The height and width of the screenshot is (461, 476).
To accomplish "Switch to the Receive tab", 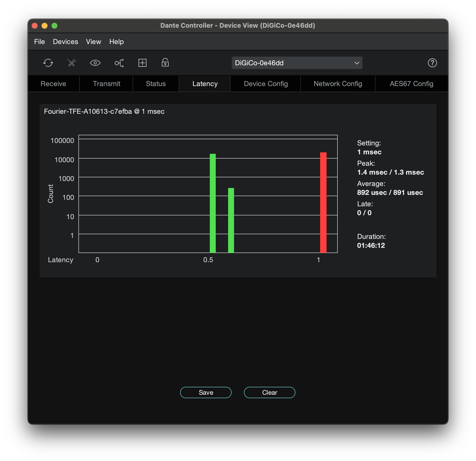I will tap(53, 84).
